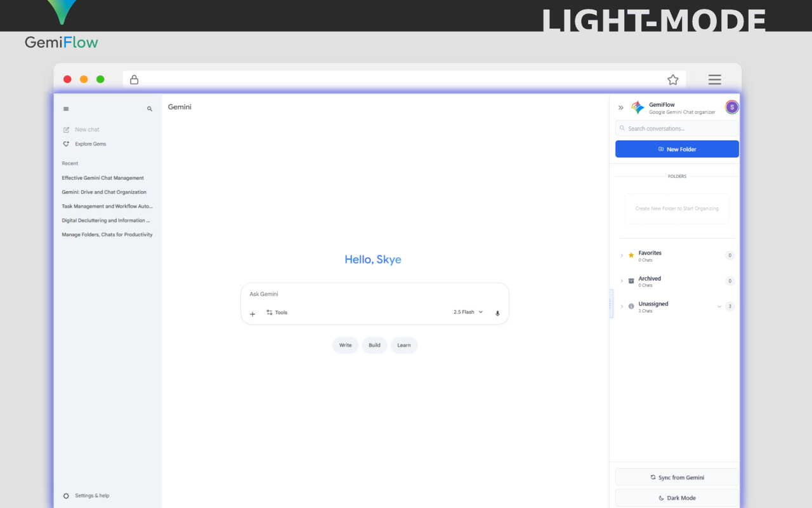Click the Explore Gems icon

pyautogui.click(x=66, y=144)
